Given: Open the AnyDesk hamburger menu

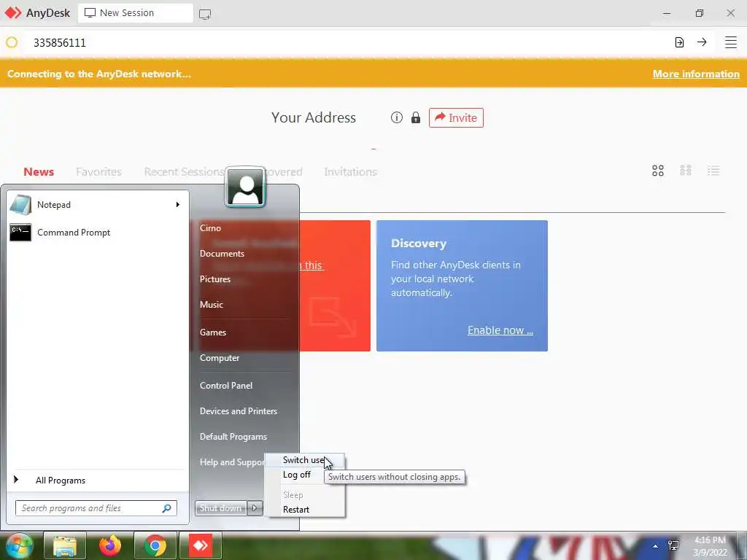Looking at the screenshot, I should pyautogui.click(x=731, y=42).
